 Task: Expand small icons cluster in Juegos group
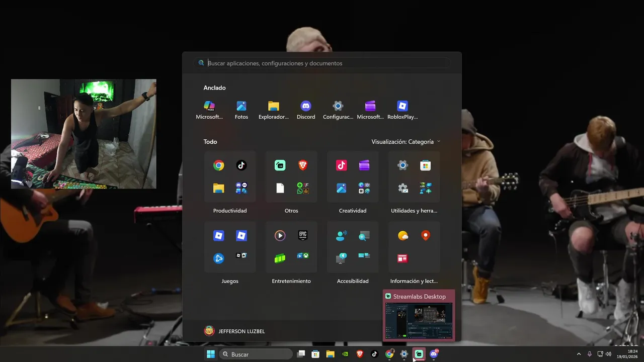[x=241, y=256]
